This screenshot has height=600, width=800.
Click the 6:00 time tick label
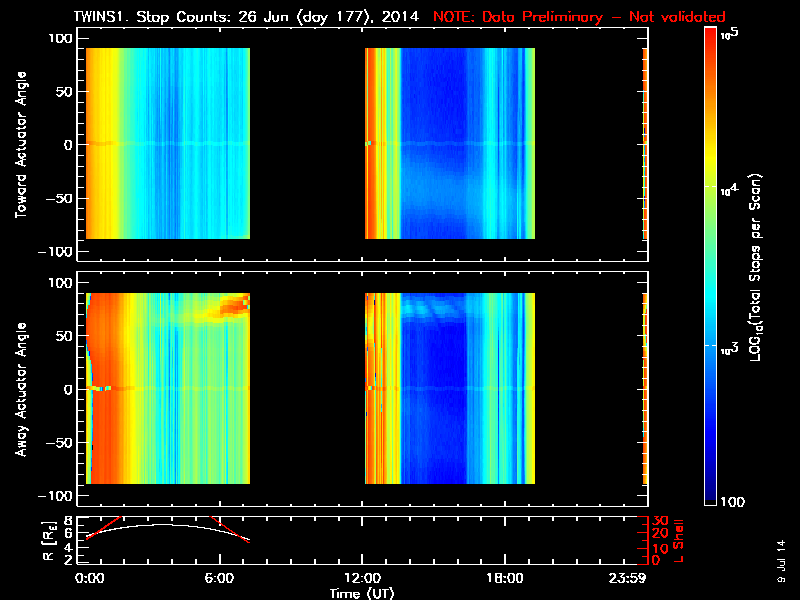219,579
